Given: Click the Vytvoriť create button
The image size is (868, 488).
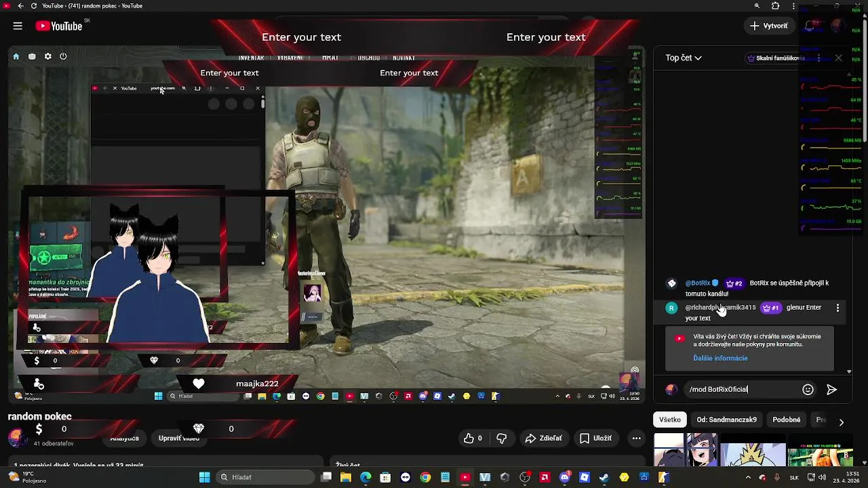Looking at the screenshot, I should coord(769,26).
